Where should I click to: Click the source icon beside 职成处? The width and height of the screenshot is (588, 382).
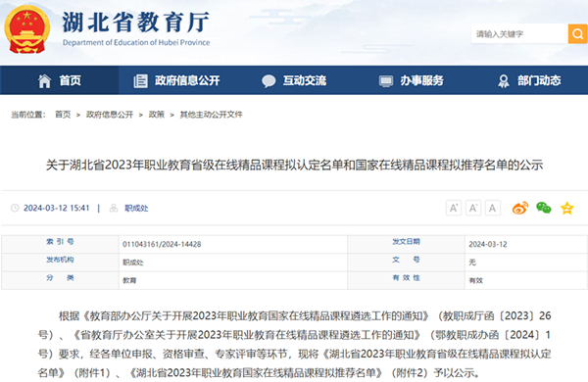click(114, 208)
